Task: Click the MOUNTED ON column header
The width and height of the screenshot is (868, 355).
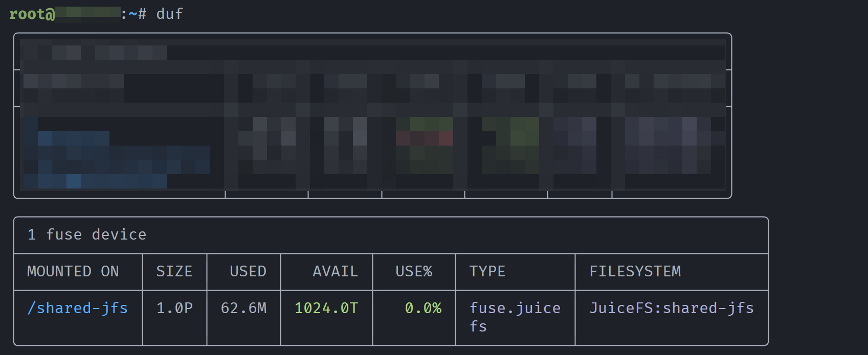Action: 73,272
